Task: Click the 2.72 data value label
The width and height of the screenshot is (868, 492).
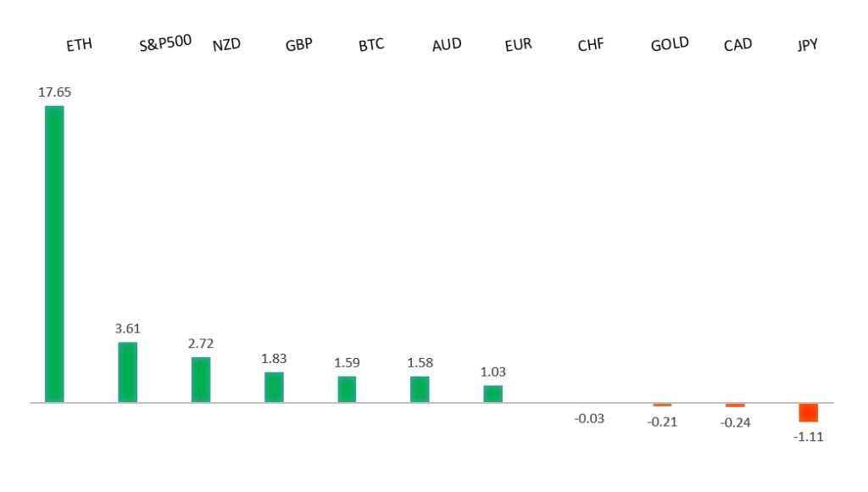Action: [201, 344]
